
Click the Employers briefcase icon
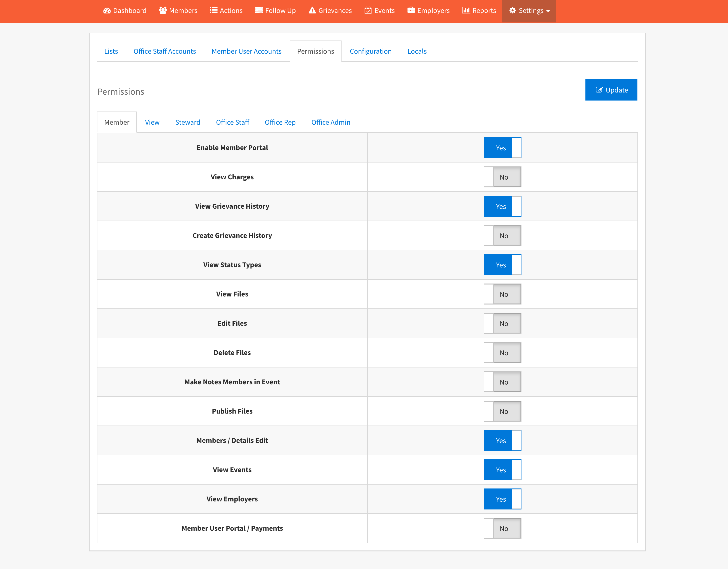pyautogui.click(x=411, y=10)
